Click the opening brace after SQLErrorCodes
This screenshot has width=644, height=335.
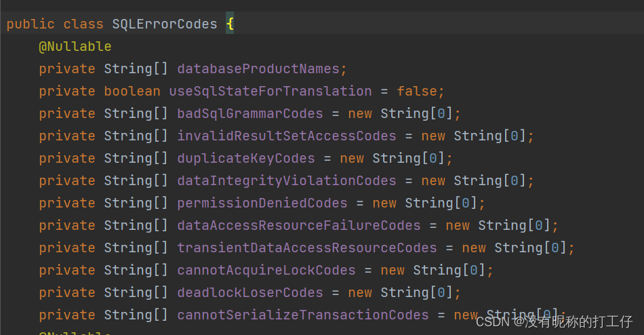[230, 24]
